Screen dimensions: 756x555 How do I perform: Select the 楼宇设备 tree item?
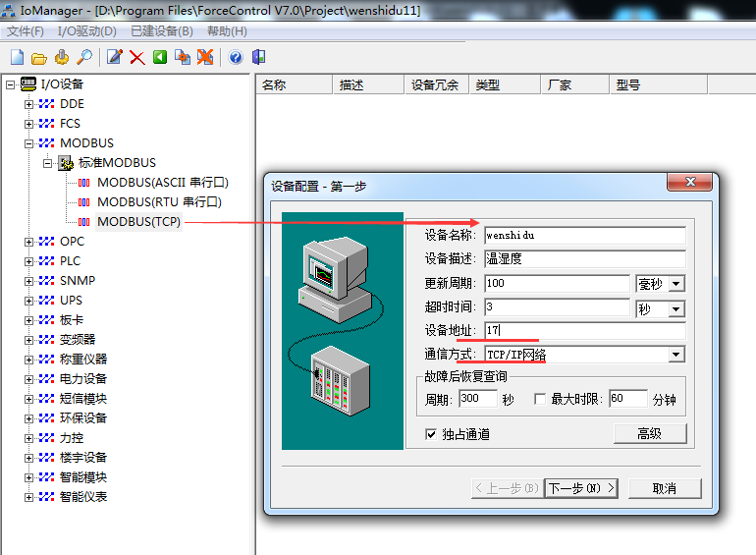(83, 458)
